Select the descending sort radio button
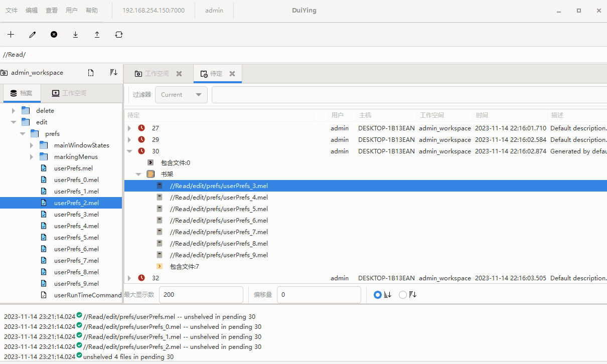Image resolution: width=607 pixels, height=364 pixels. [403, 295]
